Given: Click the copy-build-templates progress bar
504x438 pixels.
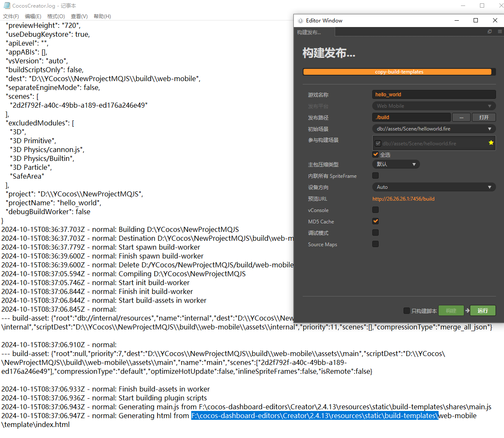Looking at the screenshot, I should click(399, 72).
